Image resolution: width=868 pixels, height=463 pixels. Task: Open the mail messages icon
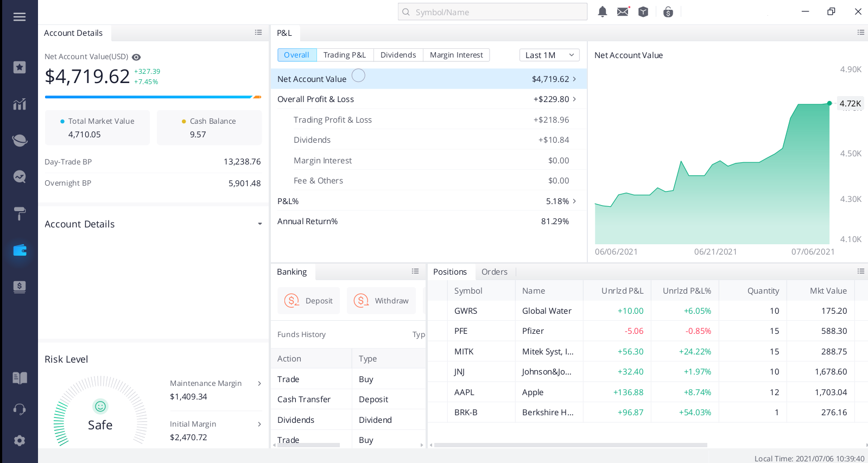click(x=623, y=11)
